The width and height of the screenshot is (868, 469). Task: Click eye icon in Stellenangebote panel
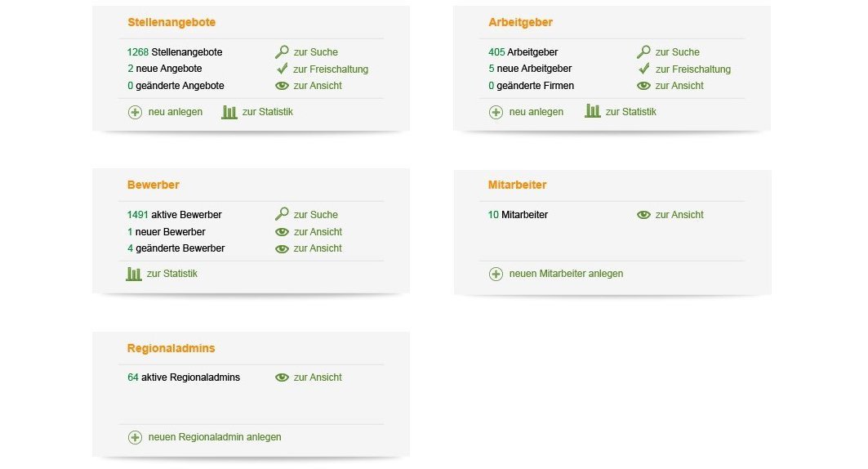pos(282,85)
